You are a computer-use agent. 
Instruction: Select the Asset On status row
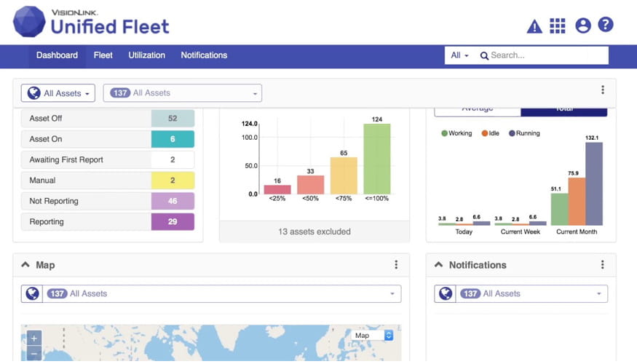click(x=108, y=139)
